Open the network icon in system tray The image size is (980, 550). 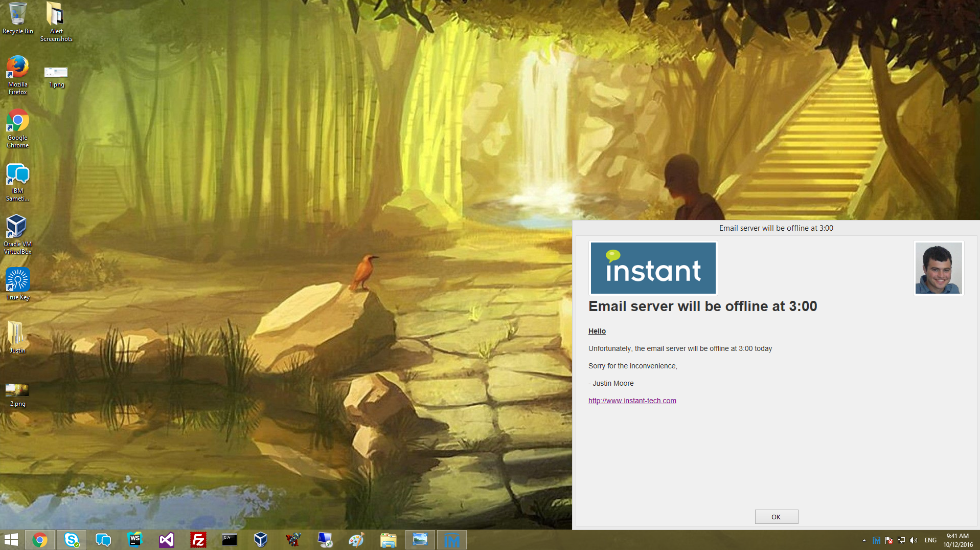pos(901,540)
